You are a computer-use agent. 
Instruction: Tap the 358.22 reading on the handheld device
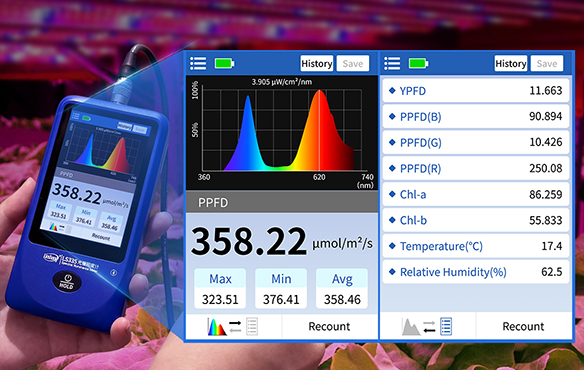pyautogui.click(x=76, y=193)
